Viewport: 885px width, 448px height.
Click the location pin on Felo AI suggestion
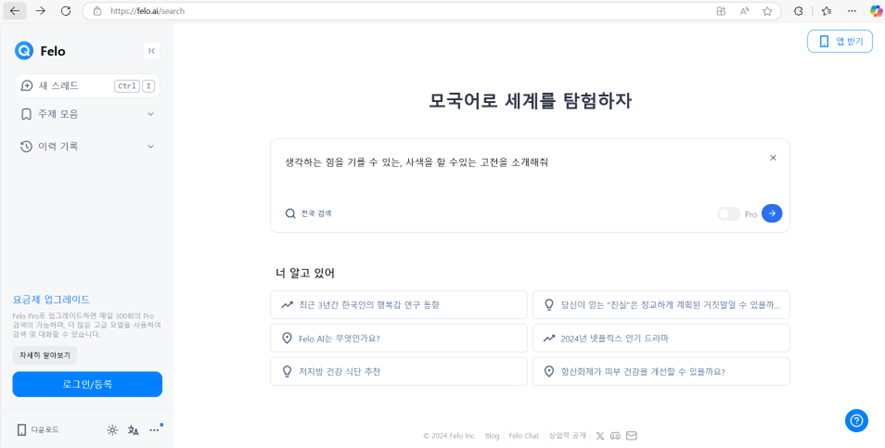click(287, 338)
